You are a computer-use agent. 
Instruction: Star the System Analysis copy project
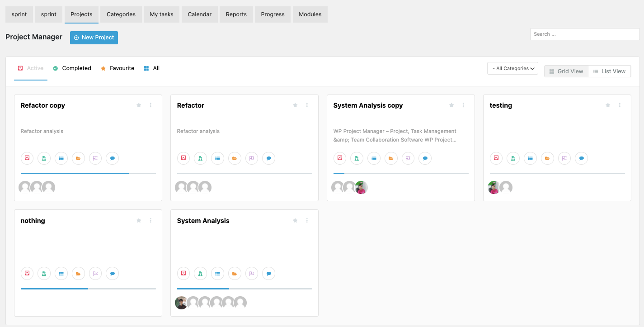click(451, 105)
